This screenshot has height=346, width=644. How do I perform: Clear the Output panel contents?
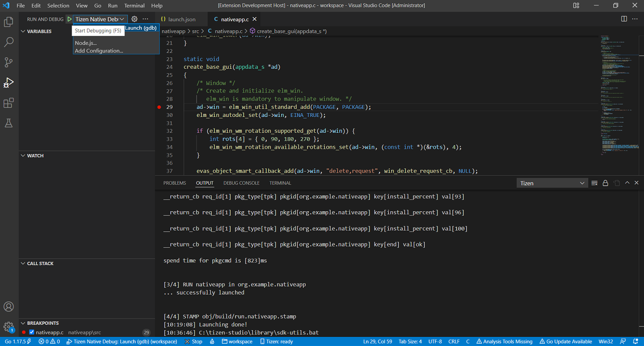[x=594, y=183]
